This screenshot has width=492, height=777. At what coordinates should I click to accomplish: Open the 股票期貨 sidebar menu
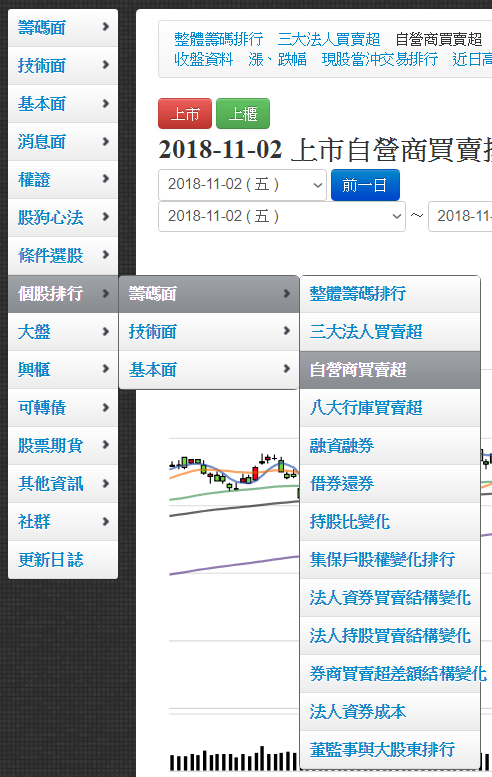pyautogui.click(x=63, y=445)
